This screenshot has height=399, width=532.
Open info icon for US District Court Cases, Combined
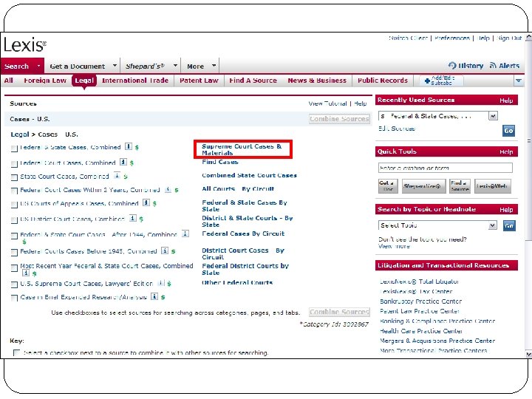[x=133, y=218]
